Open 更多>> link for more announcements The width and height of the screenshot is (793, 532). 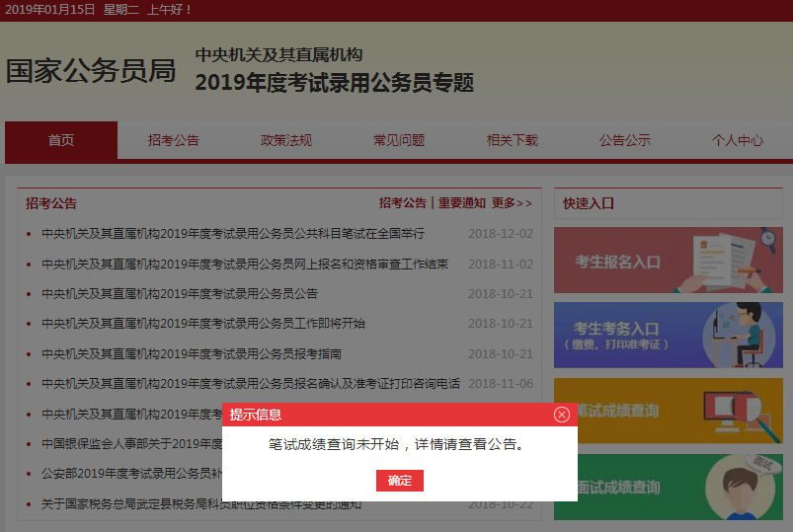click(512, 203)
